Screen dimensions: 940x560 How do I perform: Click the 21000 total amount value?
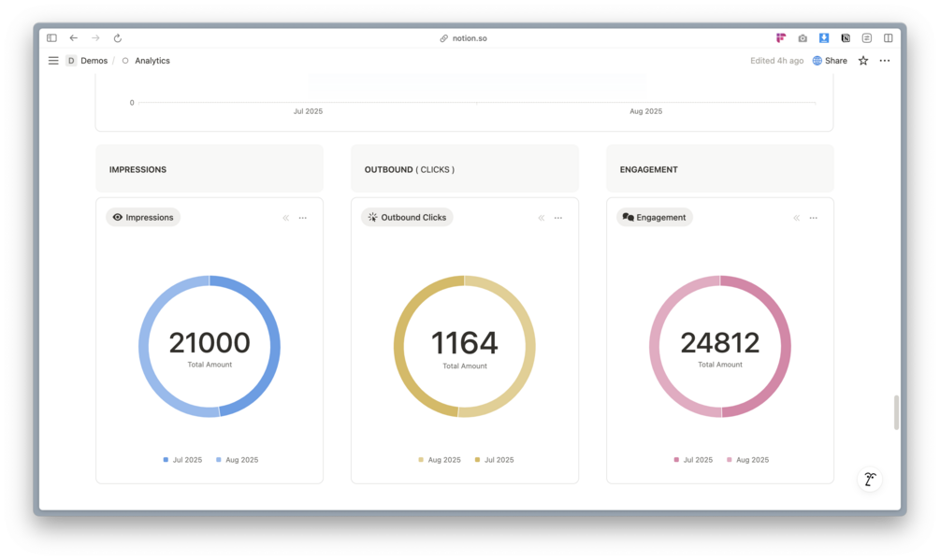(x=210, y=342)
